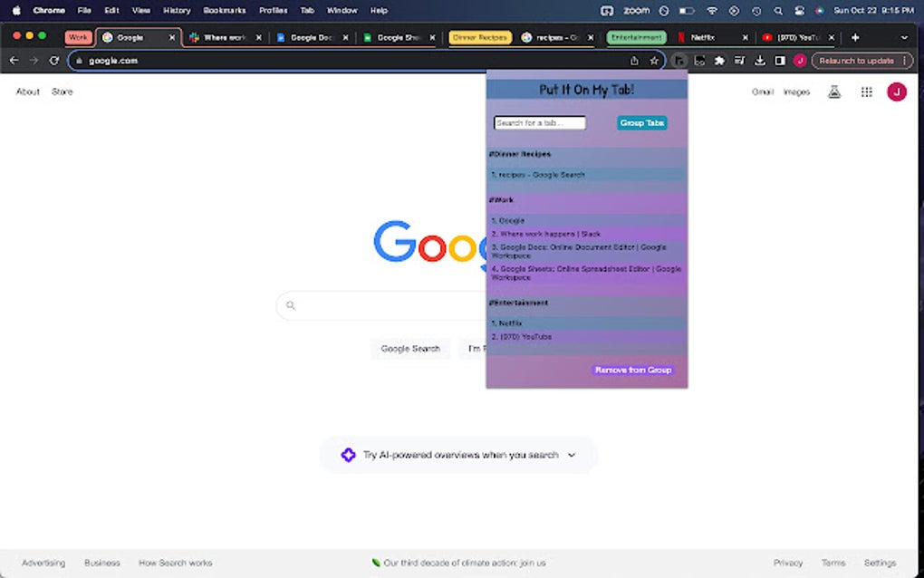This screenshot has height=578, width=924.
Task: Close the Netflix tab
Action: pos(745,37)
